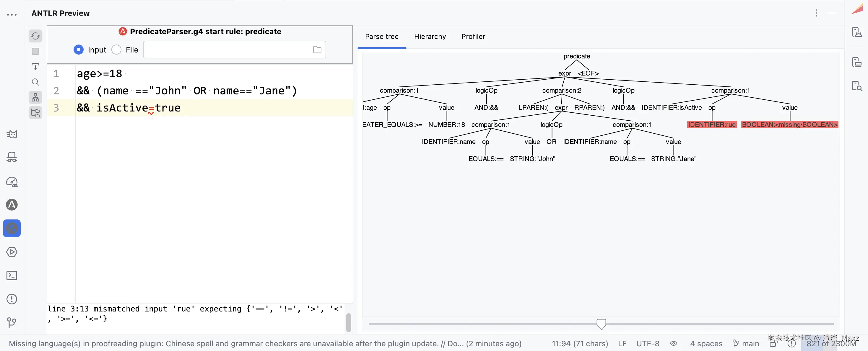Image resolution: width=868 pixels, height=351 pixels.
Task: Toggle the reader mode eye icon
Action: pos(673,344)
